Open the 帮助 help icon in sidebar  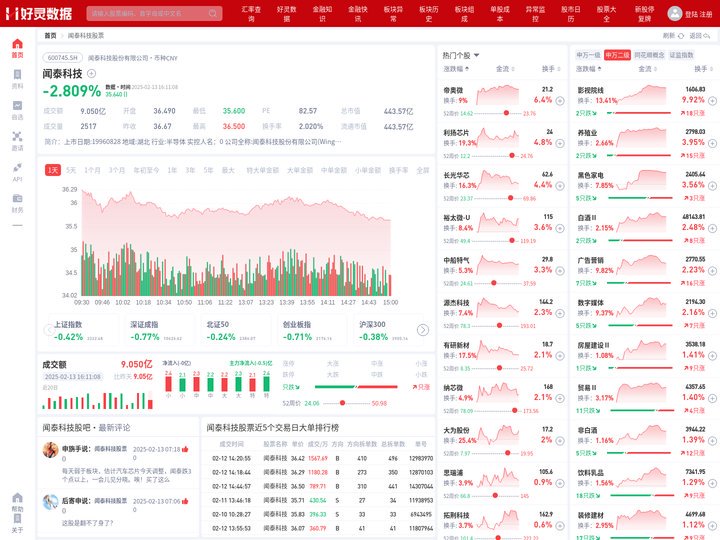click(17, 498)
